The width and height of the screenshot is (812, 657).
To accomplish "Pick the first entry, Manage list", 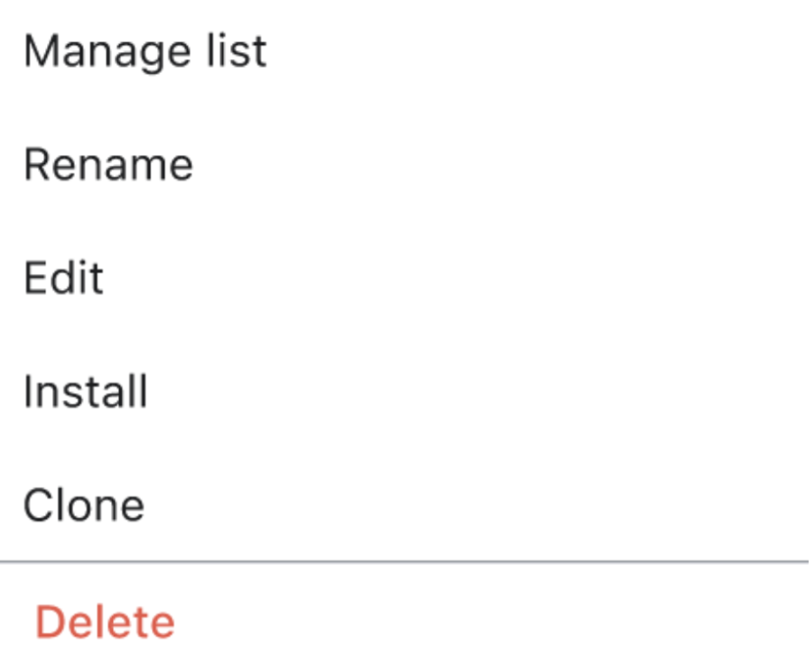I will coord(145,51).
